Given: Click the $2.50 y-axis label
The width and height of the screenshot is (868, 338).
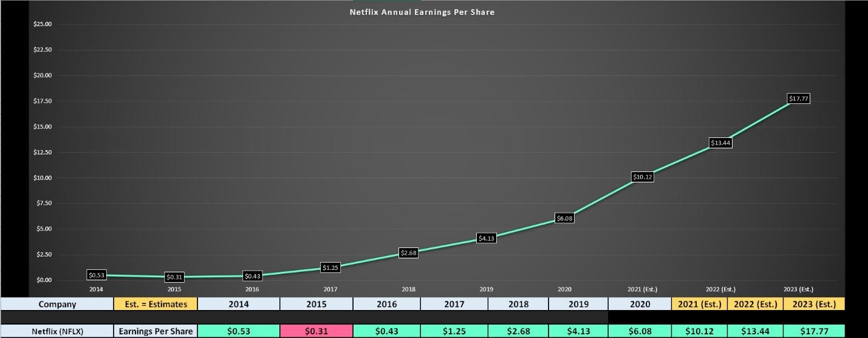Looking at the screenshot, I should point(44,255).
